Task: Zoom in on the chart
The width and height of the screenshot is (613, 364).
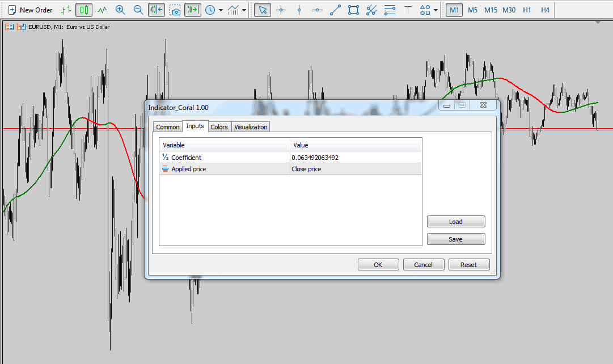Action: point(120,10)
